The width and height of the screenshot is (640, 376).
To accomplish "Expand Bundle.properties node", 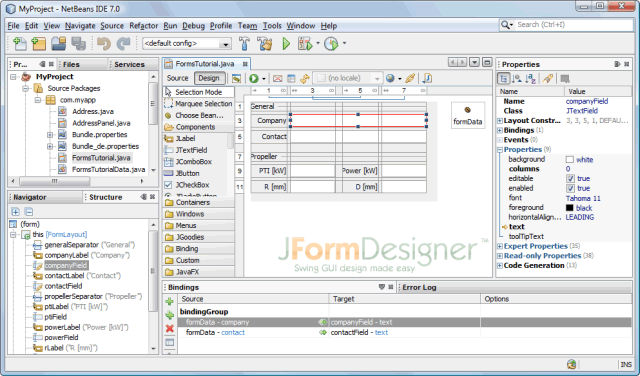I will tap(50, 135).
